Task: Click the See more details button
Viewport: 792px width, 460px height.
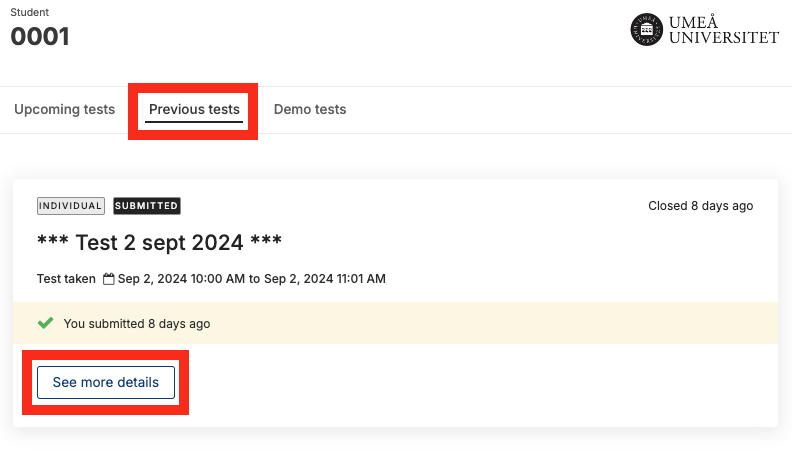Action: point(106,382)
